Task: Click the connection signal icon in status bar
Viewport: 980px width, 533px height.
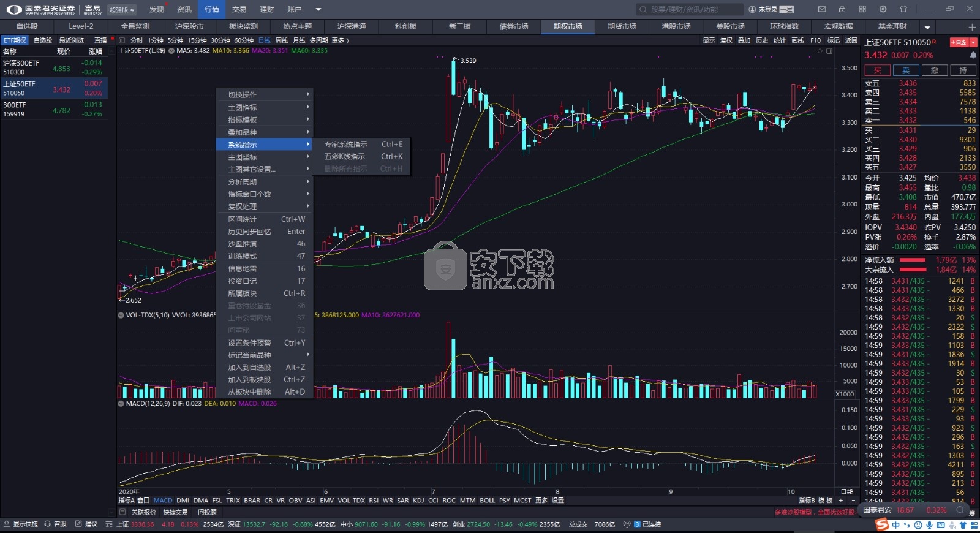Action: point(627,524)
